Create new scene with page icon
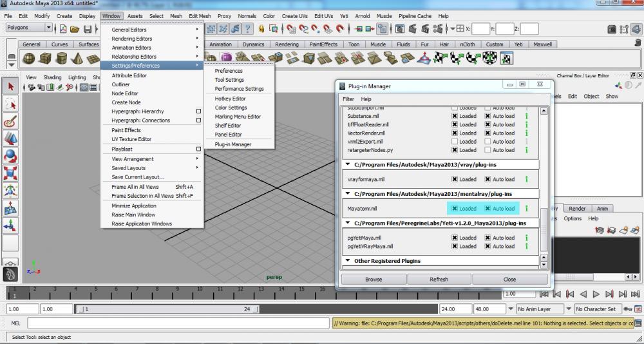This screenshot has height=344, width=644. 63,29
